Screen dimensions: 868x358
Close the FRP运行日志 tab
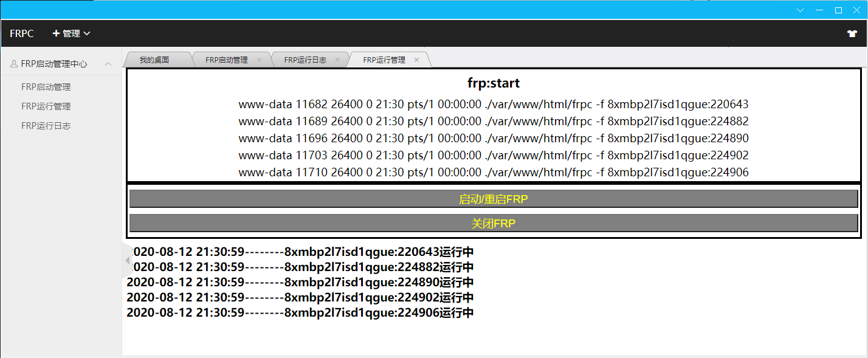pyautogui.click(x=338, y=60)
